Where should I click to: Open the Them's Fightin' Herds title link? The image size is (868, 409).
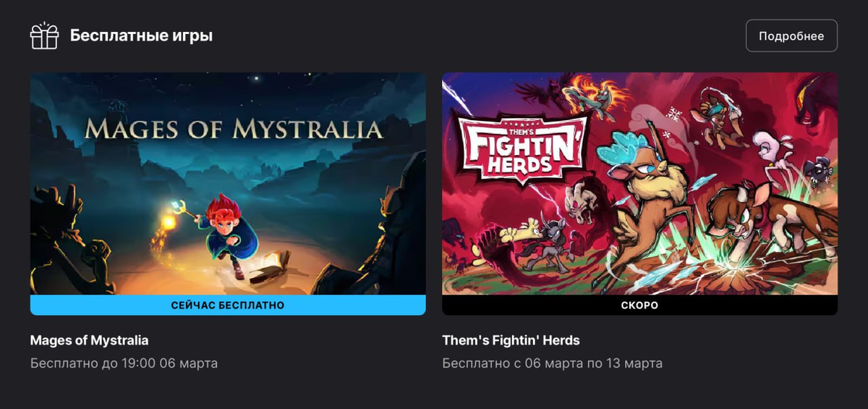pyautogui.click(x=511, y=340)
